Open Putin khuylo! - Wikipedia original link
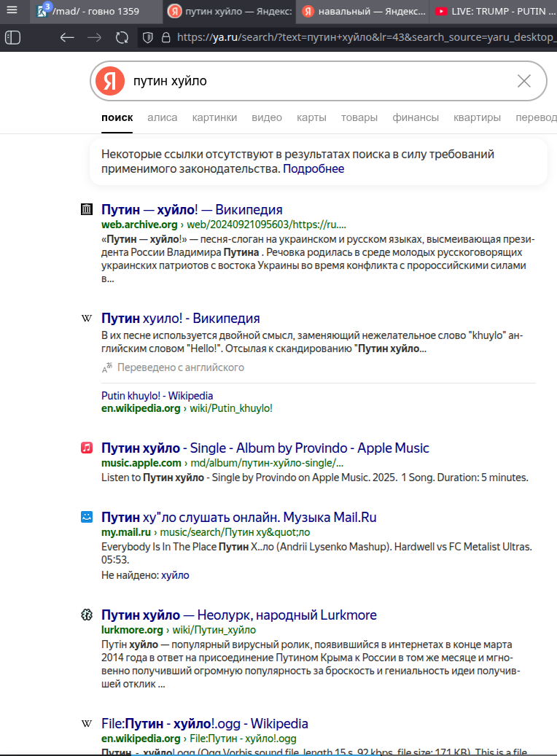Screen dimensions: 557x756 coord(157,396)
